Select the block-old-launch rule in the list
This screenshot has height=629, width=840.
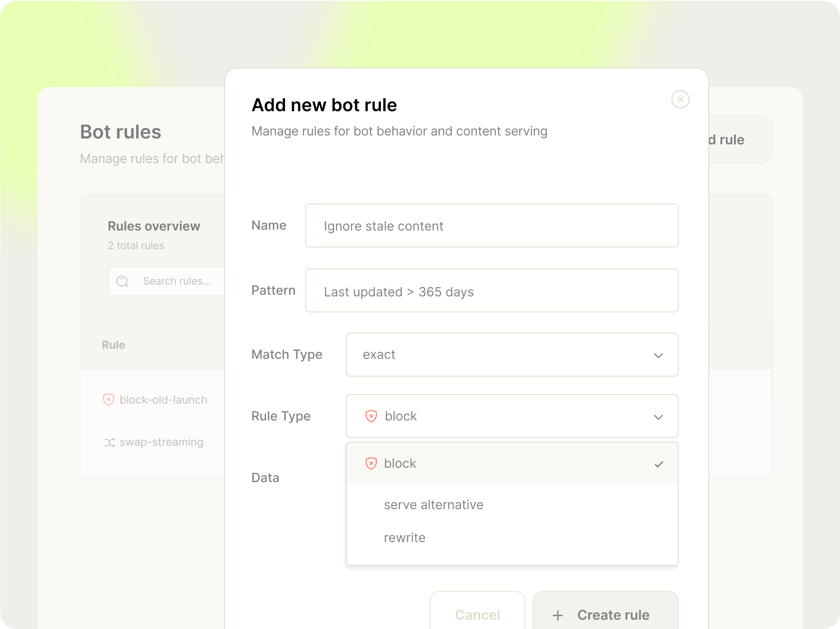pos(163,399)
